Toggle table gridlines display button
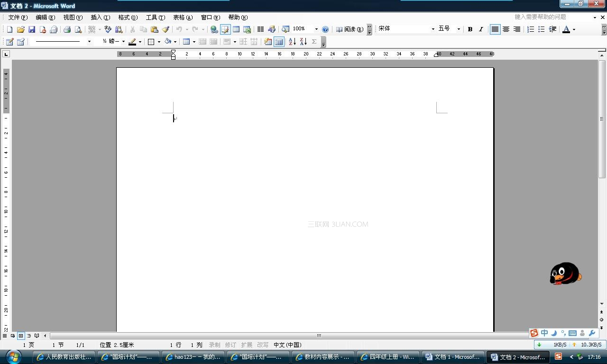 pyautogui.click(x=279, y=42)
